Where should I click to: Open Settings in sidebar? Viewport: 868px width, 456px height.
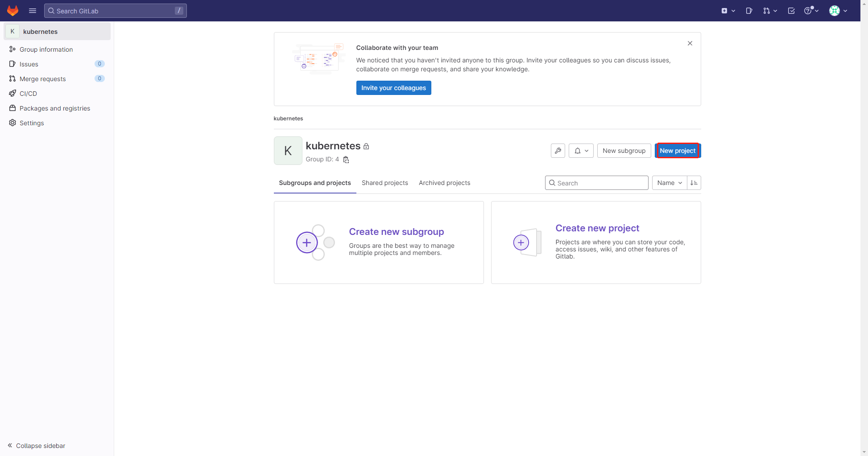[x=57, y=123]
